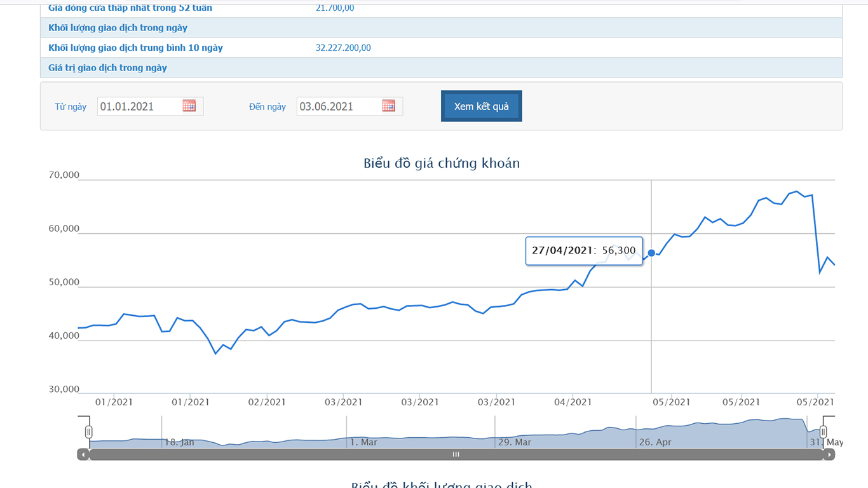Click the Biểu đồ giá chứng khoán title
The height and width of the screenshot is (488, 868).
pos(441,163)
